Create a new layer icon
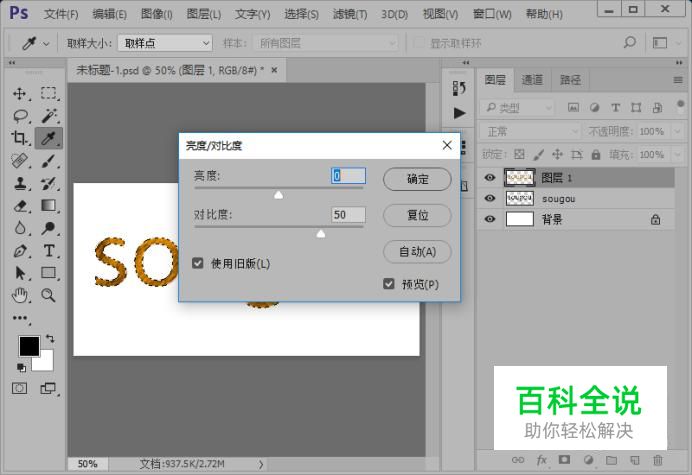This screenshot has height=475, width=692. pos(635,460)
